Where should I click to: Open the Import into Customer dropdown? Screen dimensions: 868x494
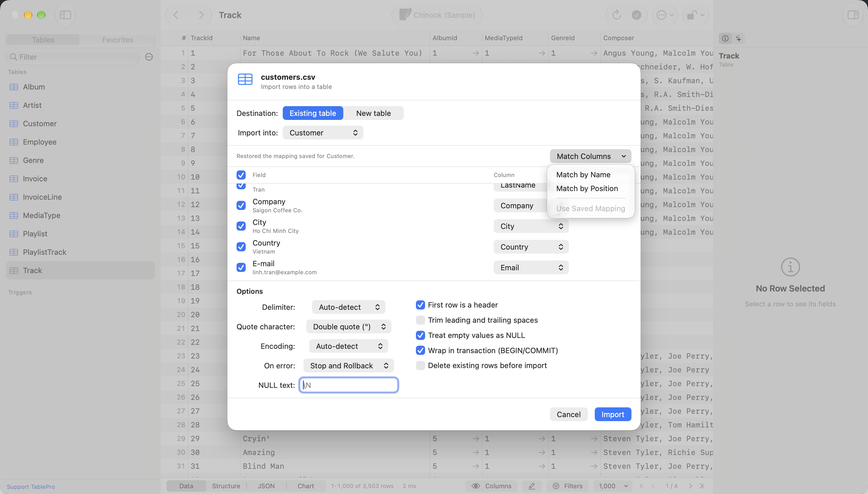(323, 133)
